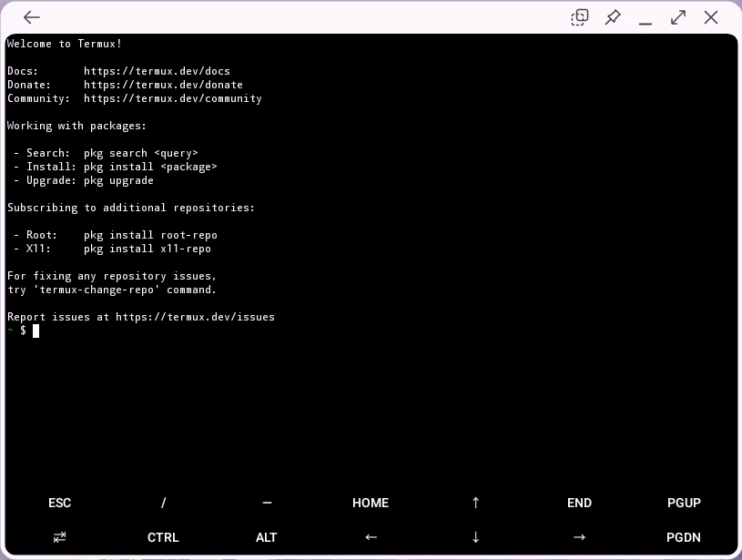Viewport: 742px width, 560px height.
Task: Tap the right arrow extra key
Action: click(579, 537)
